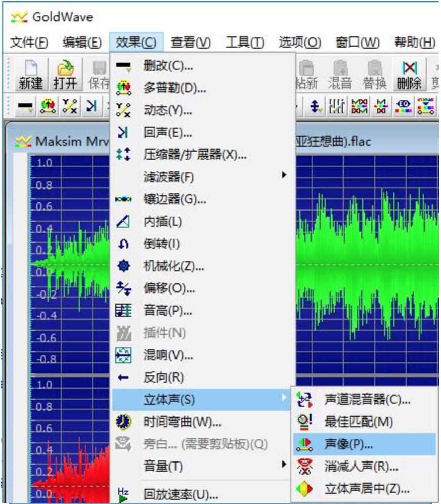The width and height of the screenshot is (441, 504).
Task: Open the 选项(O) menu
Action: (300, 42)
